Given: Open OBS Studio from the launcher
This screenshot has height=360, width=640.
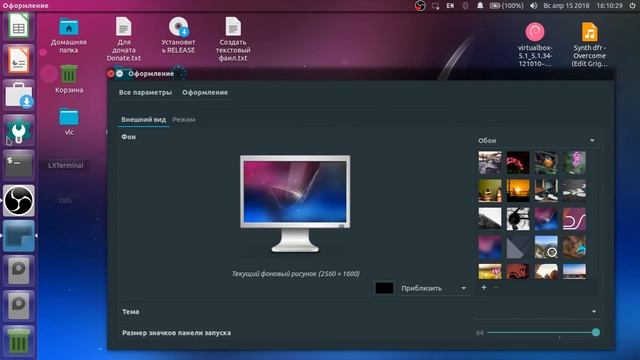Looking at the screenshot, I should 19,200.
